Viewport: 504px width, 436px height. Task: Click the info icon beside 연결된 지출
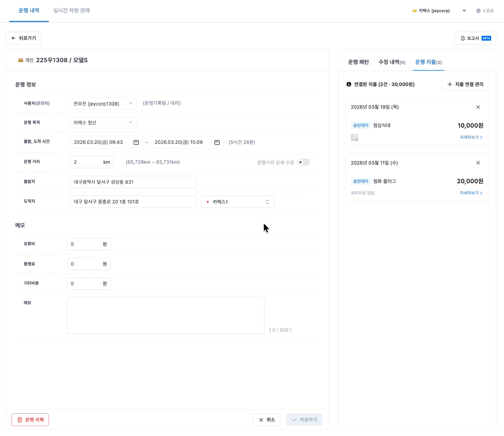[x=349, y=84]
